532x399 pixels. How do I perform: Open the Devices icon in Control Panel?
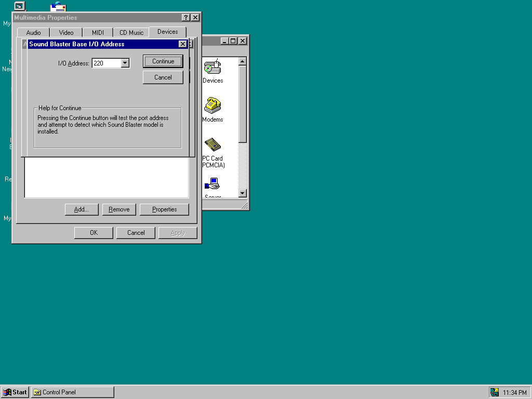pyautogui.click(x=212, y=68)
